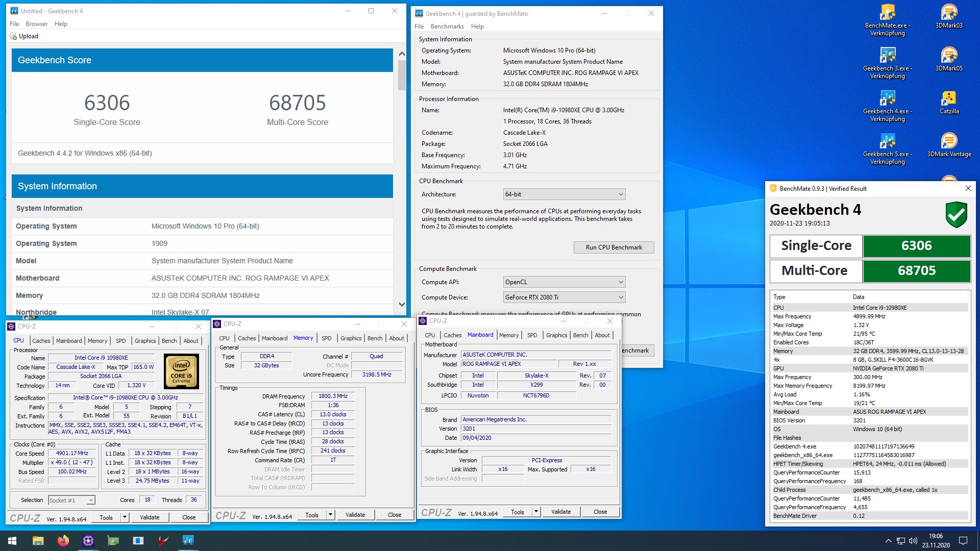The width and height of the screenshot is (980, 551).
Task: Open File Explorer from taskbar
Action: (x=38, y=541)
